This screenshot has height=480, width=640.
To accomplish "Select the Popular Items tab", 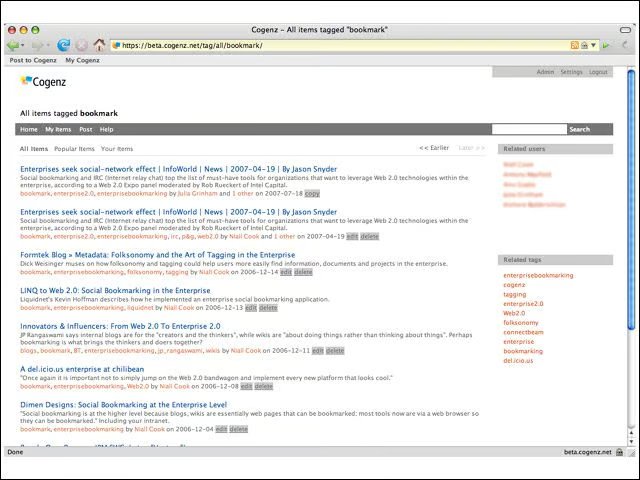I will click(x=74, y=148).
